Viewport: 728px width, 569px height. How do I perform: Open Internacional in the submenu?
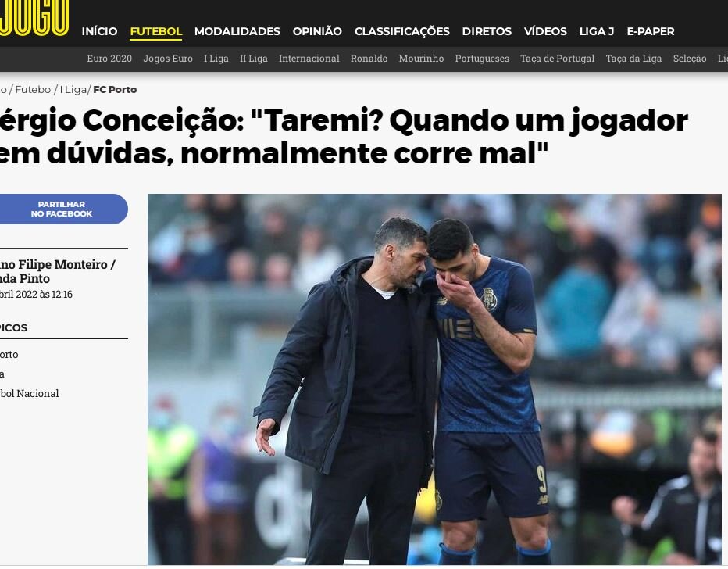click(309, 59)
